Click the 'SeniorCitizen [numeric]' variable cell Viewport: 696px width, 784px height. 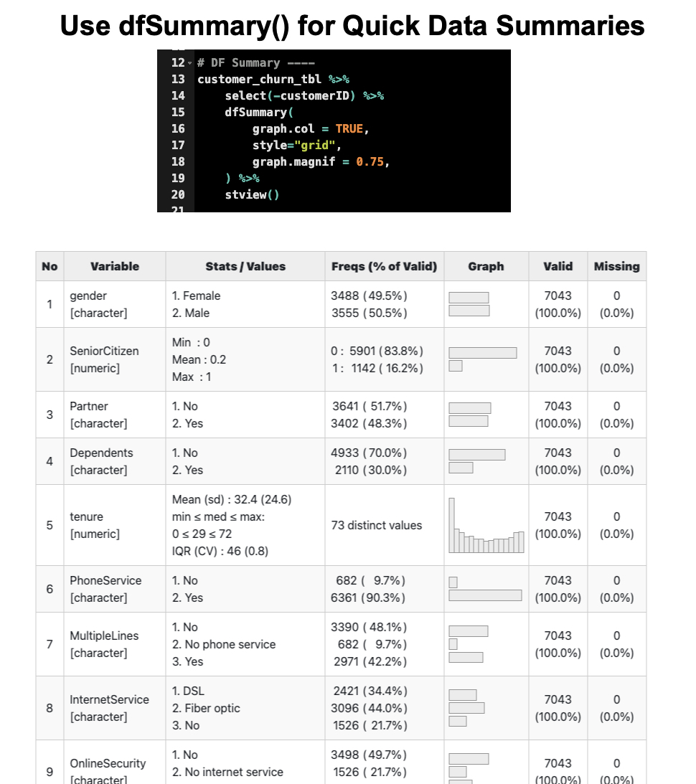coord(115,359)
